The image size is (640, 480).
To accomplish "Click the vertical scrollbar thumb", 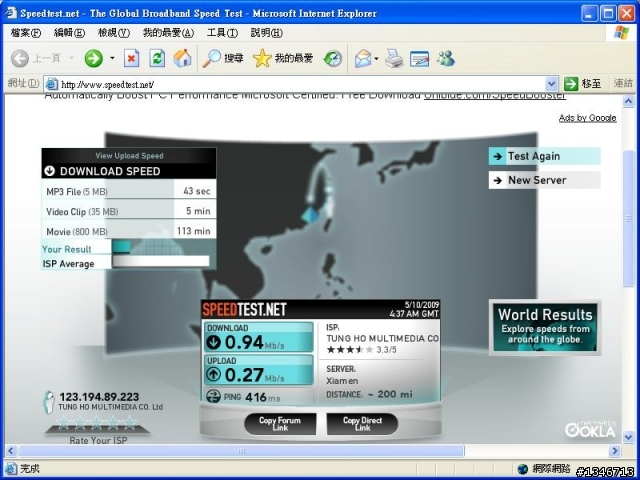I will [629, 218].
